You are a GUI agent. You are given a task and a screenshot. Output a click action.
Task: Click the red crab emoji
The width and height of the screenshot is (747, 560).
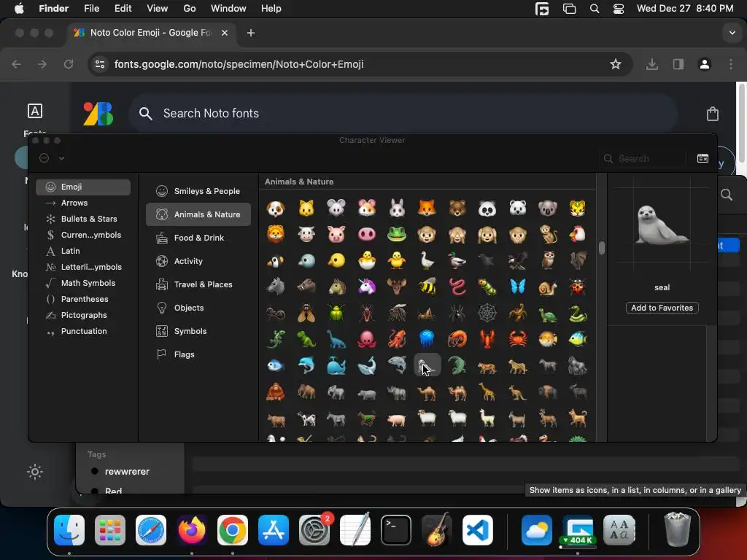[517, 339]
